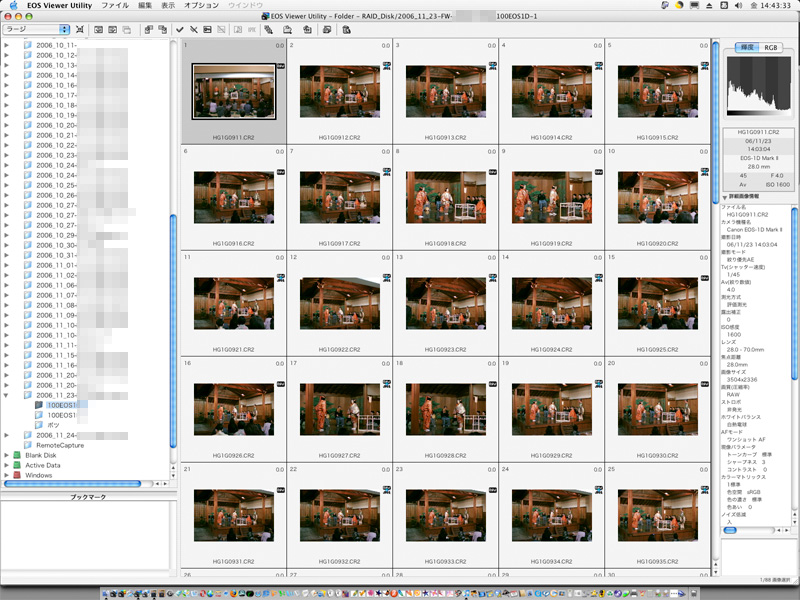Click the RAW badge on thumbnail HG1G0911.CR2
The width and height of the screenshot is (800, 600).
281,66
